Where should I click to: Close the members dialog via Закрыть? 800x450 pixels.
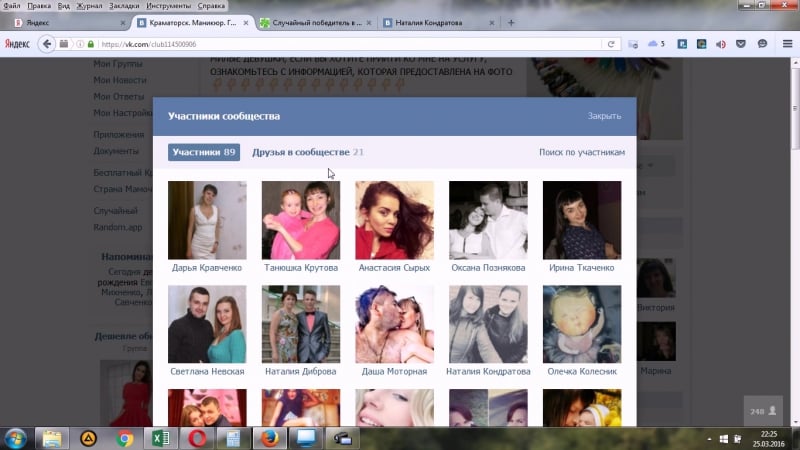coord(604,116)
